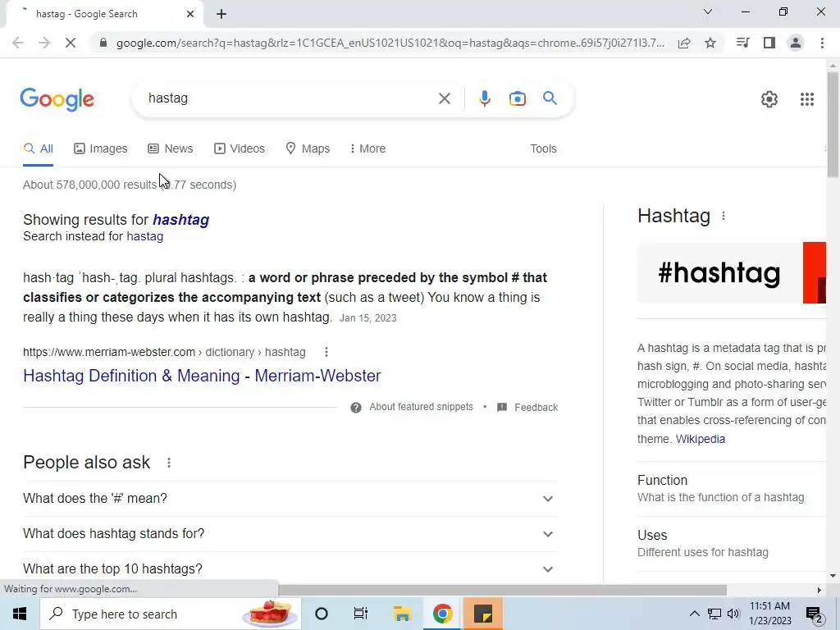This screenshot has width=840, height=630.
Task: Open Sticky Notes taskbar icon
Action: [x=483, y=614]
